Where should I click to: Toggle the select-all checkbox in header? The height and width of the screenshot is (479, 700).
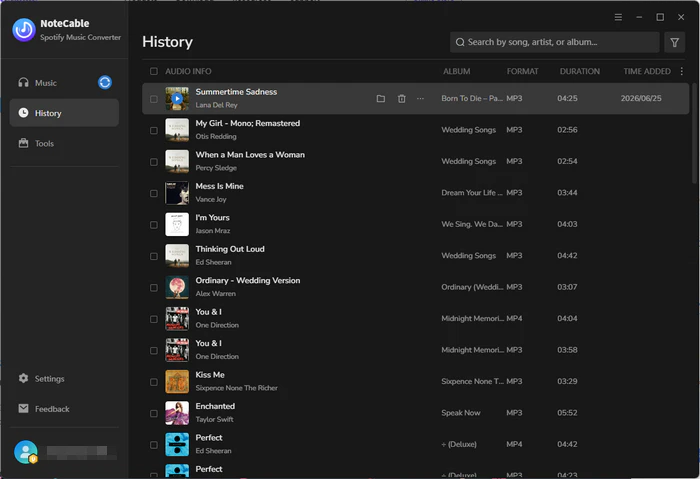click(154, 71)
